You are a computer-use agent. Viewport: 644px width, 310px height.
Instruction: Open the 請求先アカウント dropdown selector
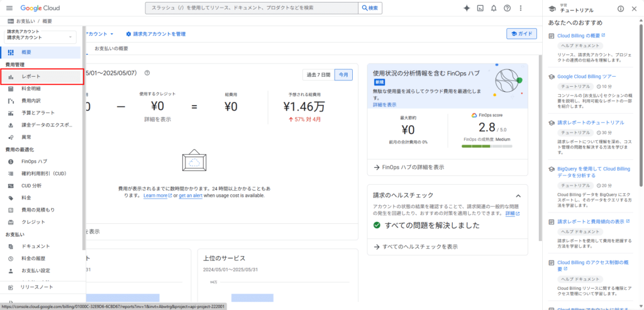40,37
